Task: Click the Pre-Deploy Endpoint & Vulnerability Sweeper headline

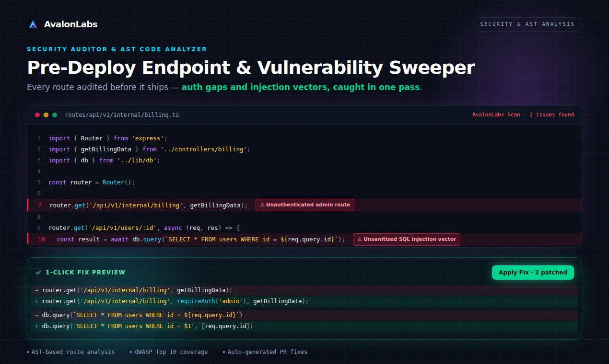Action: [251, 68]
